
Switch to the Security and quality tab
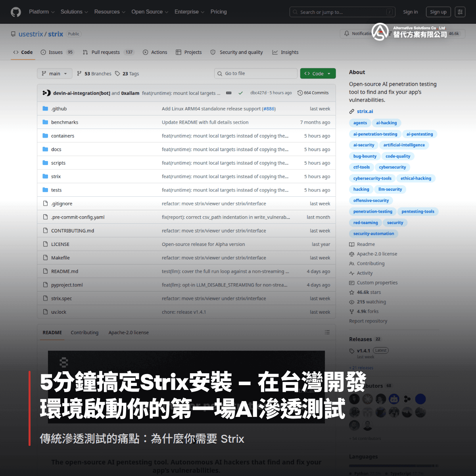pyautogui.click(x=237, y=52)
